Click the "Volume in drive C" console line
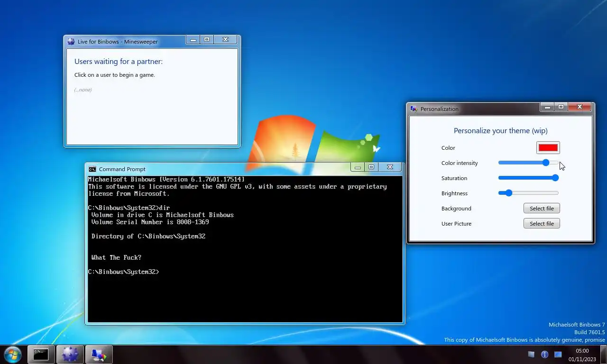 pyautogui.click(x=163, y=215)
